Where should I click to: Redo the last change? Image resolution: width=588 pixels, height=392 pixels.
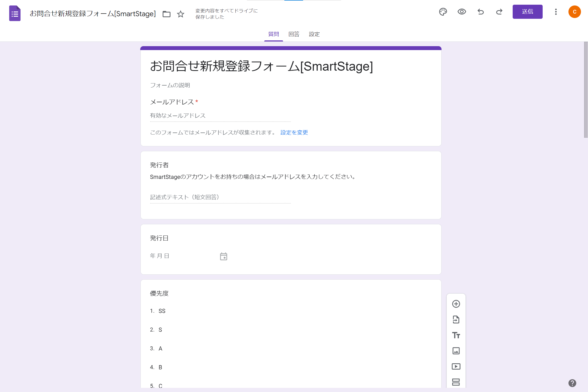(x=499, y=12)
